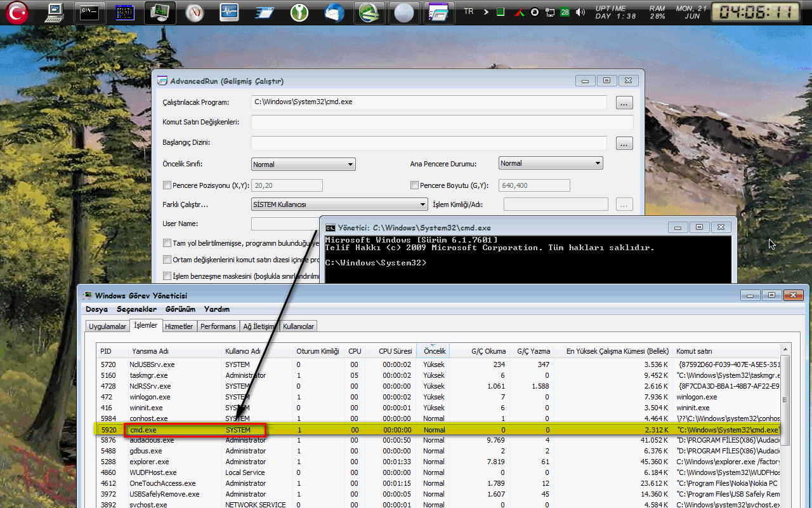Click the round white tray icon
Screen dimensions: 812x508
click(x=535, y=12)
